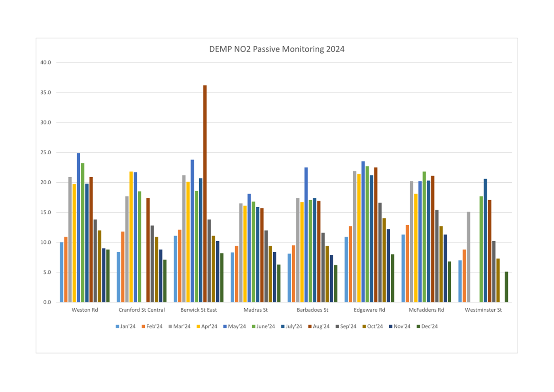This screenshot has width=554, height=392.
Task: Select the Dec'24 bar for Westminster St
Action: pyautogui.click(x=506, y=287)
